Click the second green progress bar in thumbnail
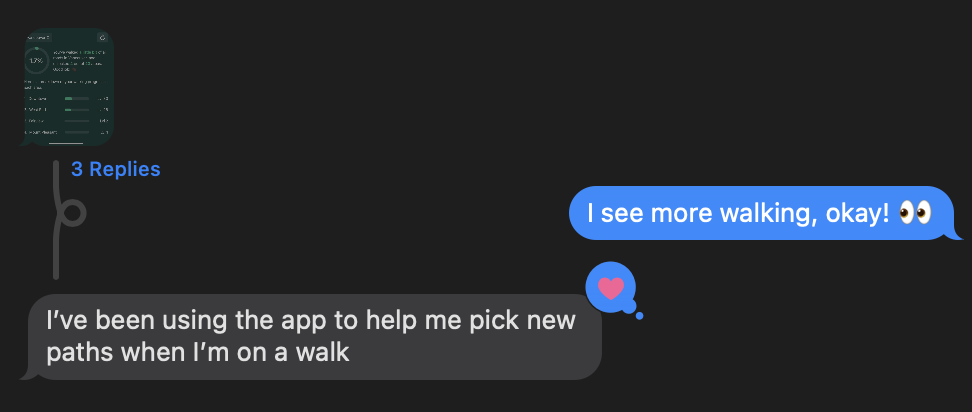972x412 pixels. pos(77,110)
